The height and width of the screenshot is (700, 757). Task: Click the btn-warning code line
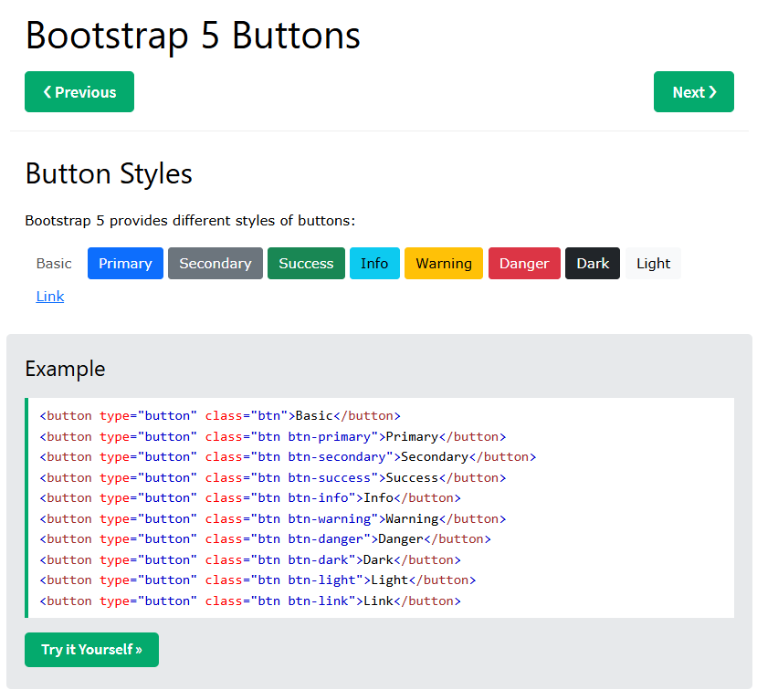(x=273, y=518)
